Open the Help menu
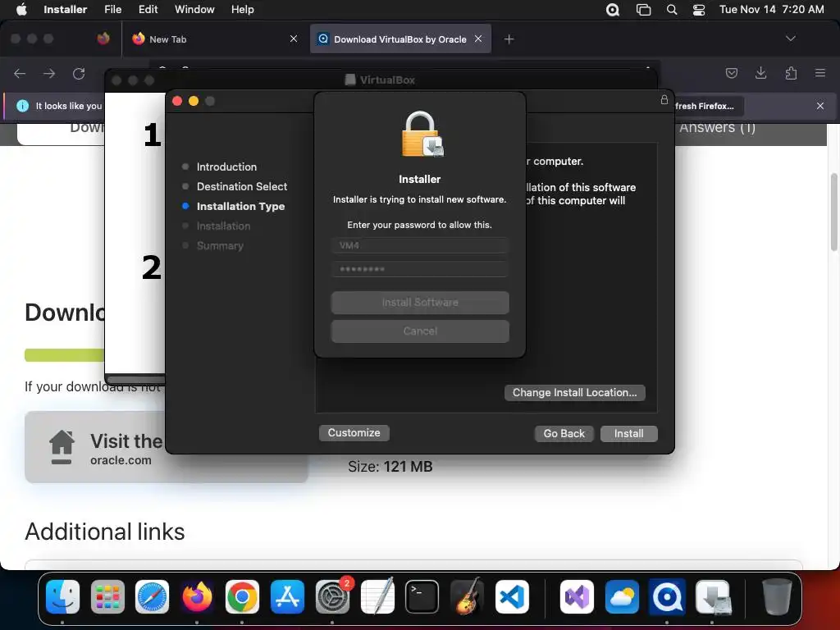840x630 pixels. (x=242, y=9)
